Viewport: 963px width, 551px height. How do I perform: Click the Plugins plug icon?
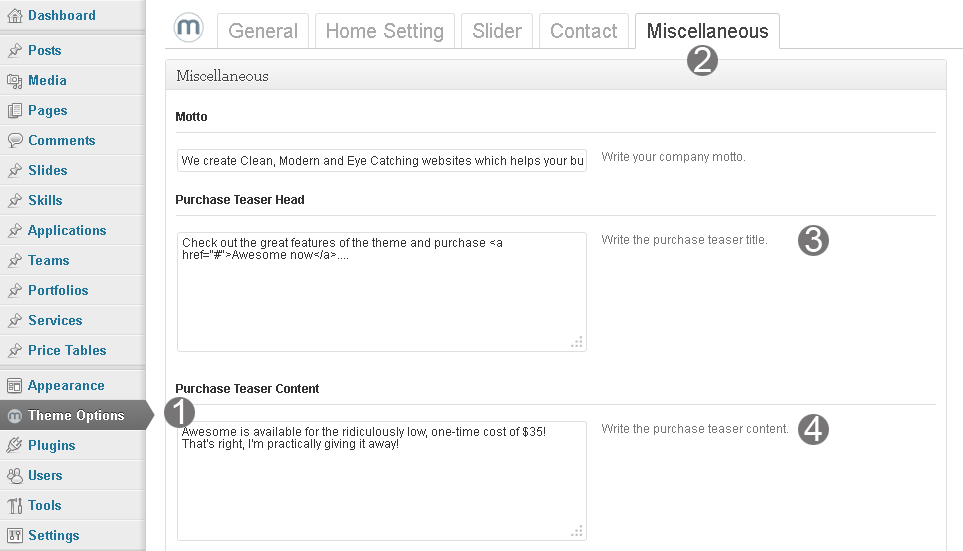tap(14, 446)
